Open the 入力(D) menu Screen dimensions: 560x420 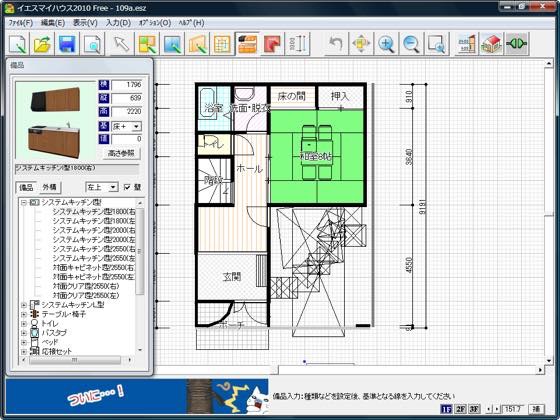(x=118, y=23)
